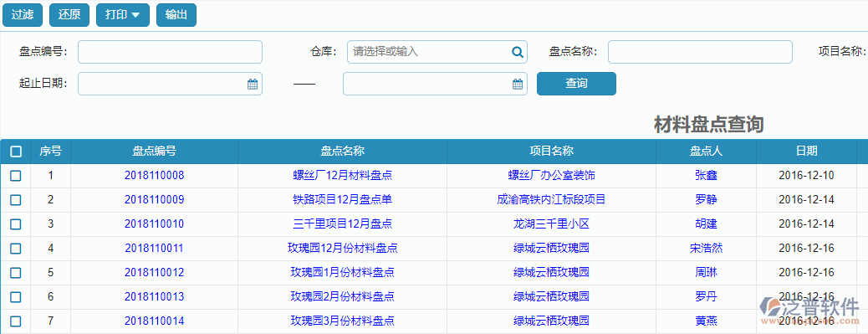Sort by 盘点编号 column header
868x334 pixels.
pyautogui.click(x=155, y=152)
